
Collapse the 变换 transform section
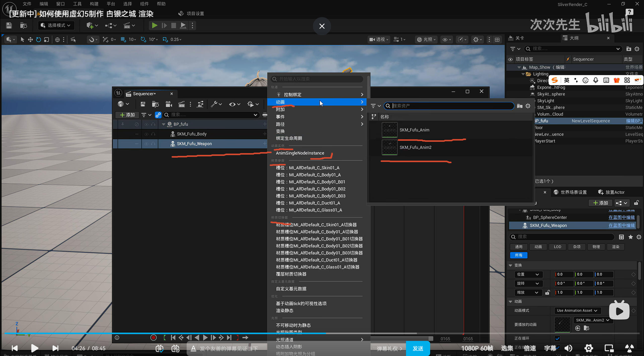tap(510, 265)
